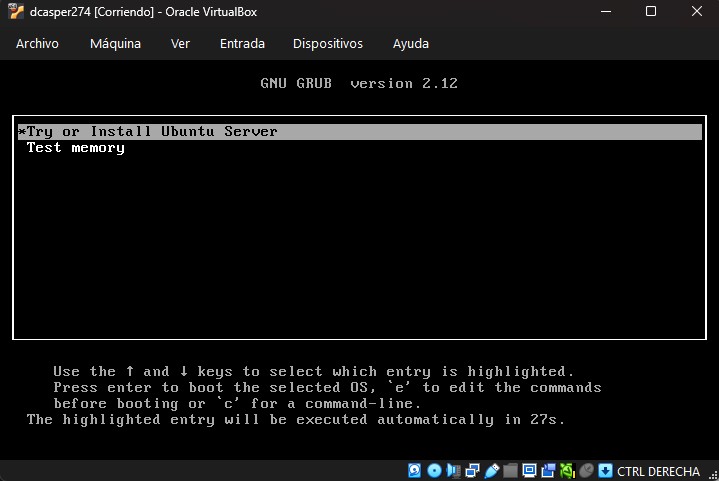The width and height of the screenshot is (719, 481).
Task: Click the optical disk indicator in status bar
Action: (434, 470)
